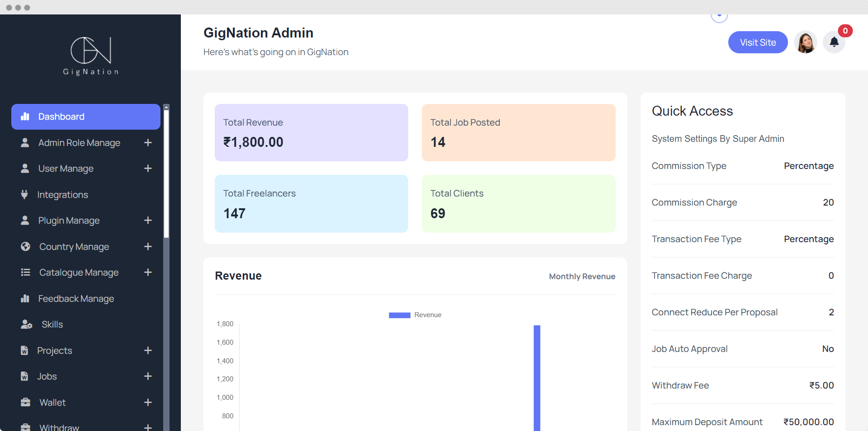
Task: Open the Skills menu item
Action: point(86,324)
